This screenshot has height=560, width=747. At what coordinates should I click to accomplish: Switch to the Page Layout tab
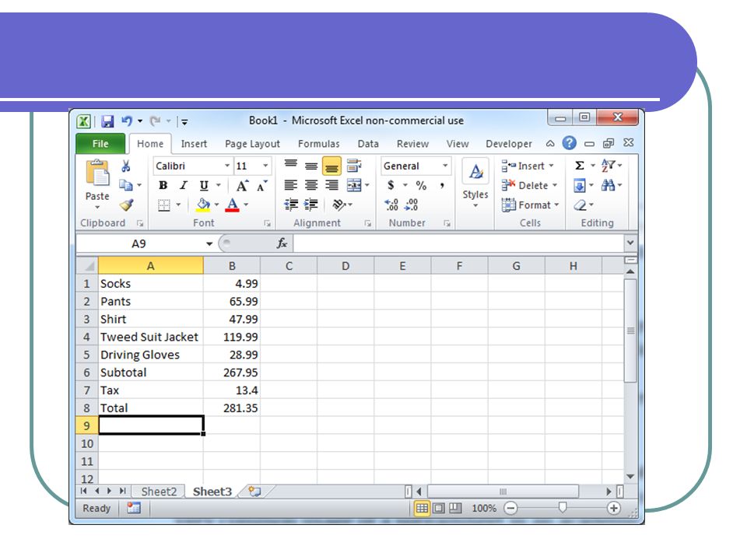coord(252,144)
